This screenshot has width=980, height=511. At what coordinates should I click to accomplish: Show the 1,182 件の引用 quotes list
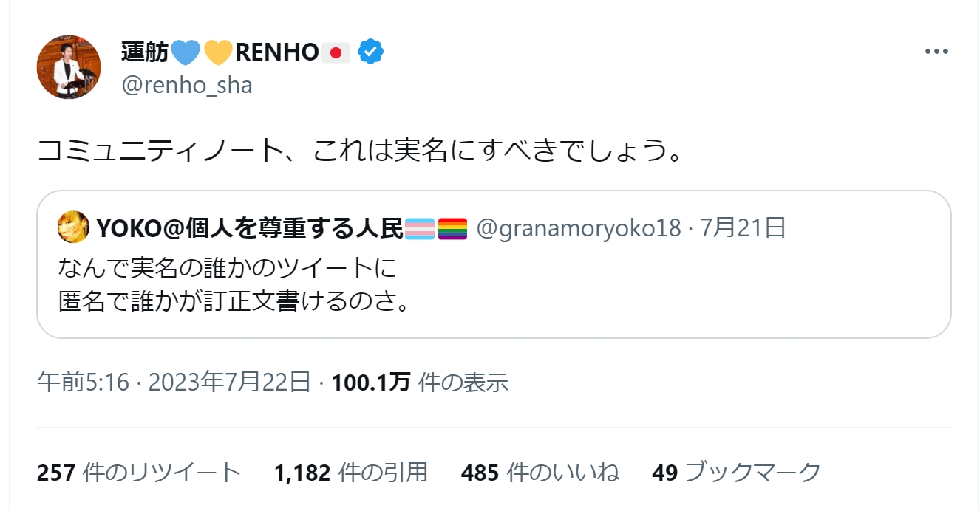click(x=350, y=473)
